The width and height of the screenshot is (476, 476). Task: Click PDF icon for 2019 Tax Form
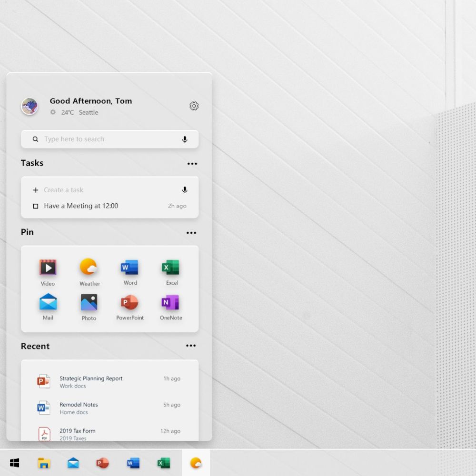44,434
